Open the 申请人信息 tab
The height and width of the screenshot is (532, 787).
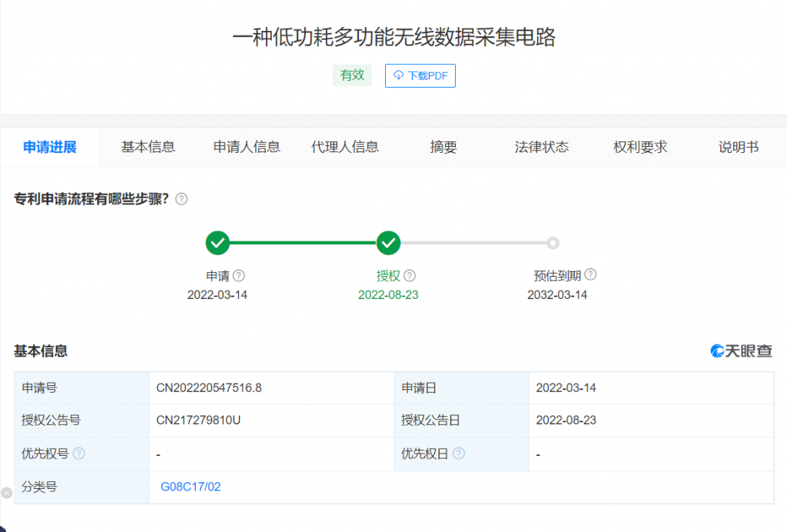click(247, 147)
